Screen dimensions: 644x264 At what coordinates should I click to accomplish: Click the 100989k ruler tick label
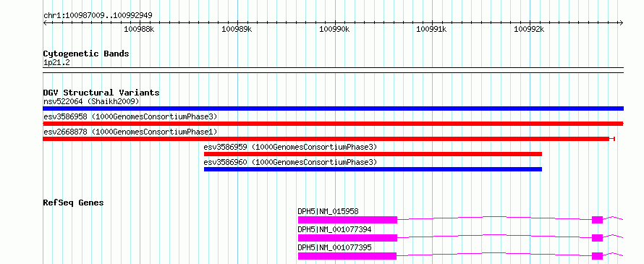[x=237, y=29]
